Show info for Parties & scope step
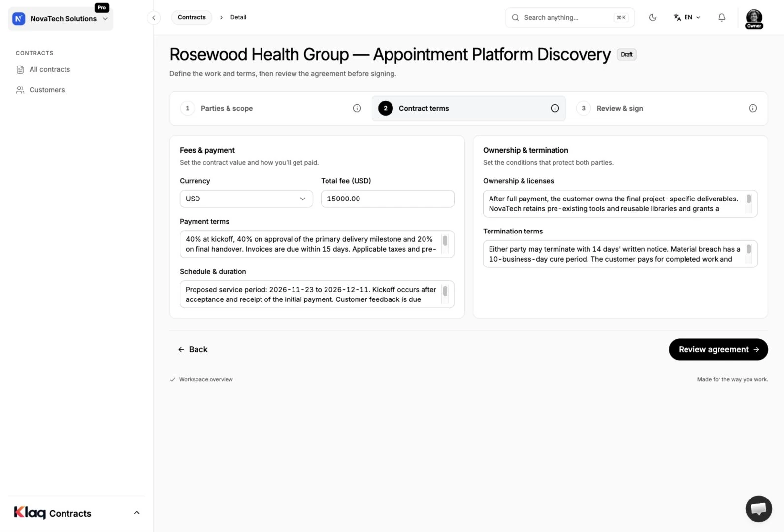This screenshot has width=784, height=532. [357, 108]
